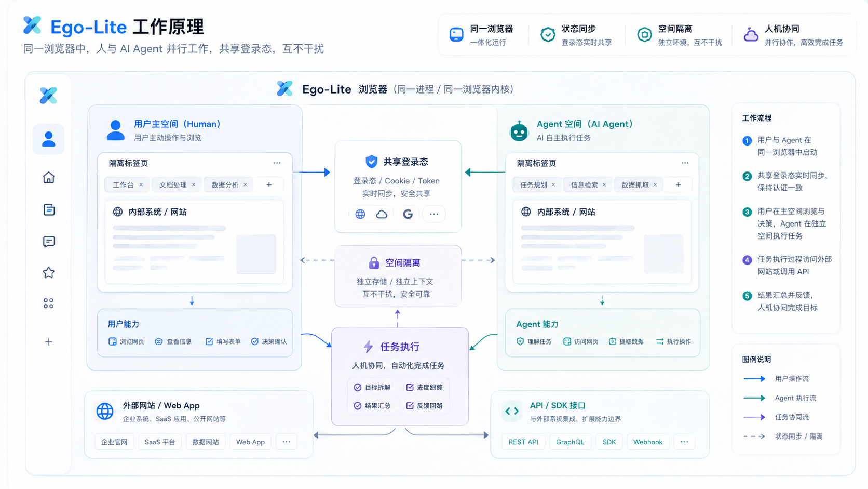Screen dimensions: 868x489
Task: Toggle the 反馈回路 checkbox
Action: tap(410, 406)
